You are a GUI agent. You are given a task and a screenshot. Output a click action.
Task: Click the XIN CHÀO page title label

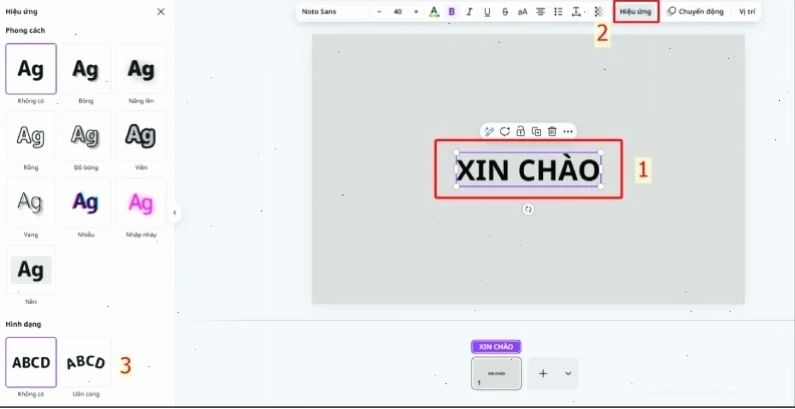click(x=496, y=347)
